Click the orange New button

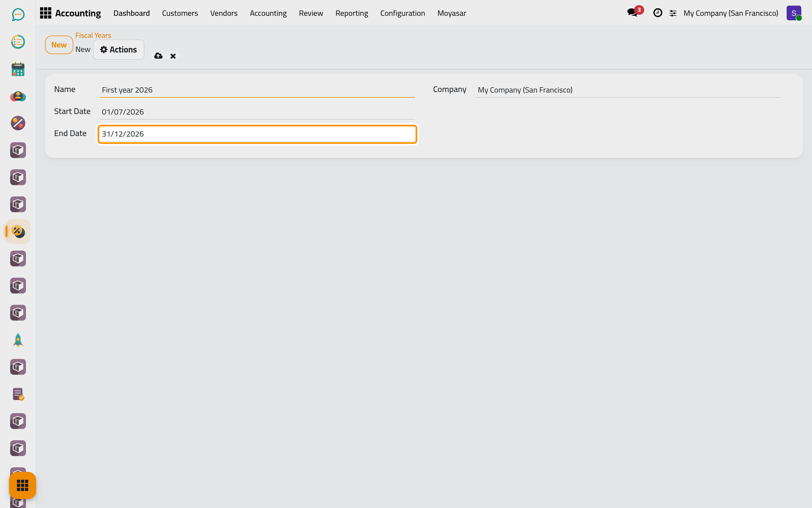(59, 45)
